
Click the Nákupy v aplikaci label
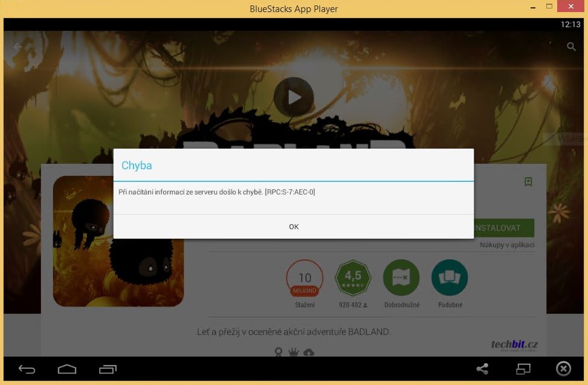pyautogui.click(x=507, y=245)
